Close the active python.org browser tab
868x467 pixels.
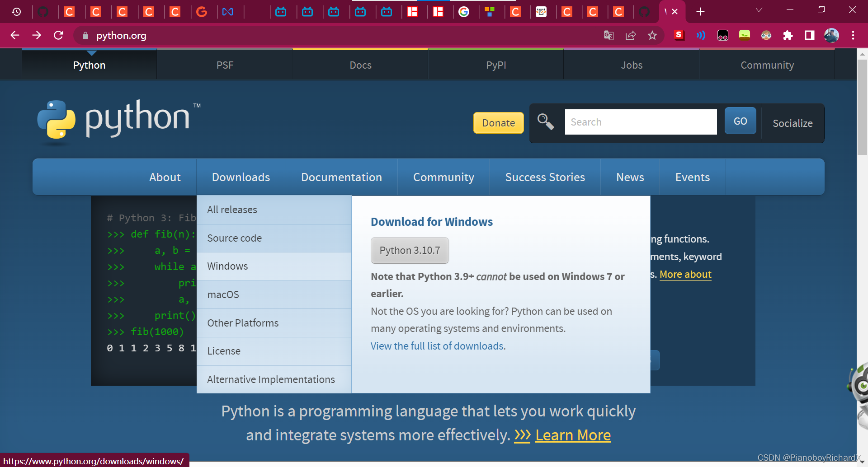click(x=675, y=12)
